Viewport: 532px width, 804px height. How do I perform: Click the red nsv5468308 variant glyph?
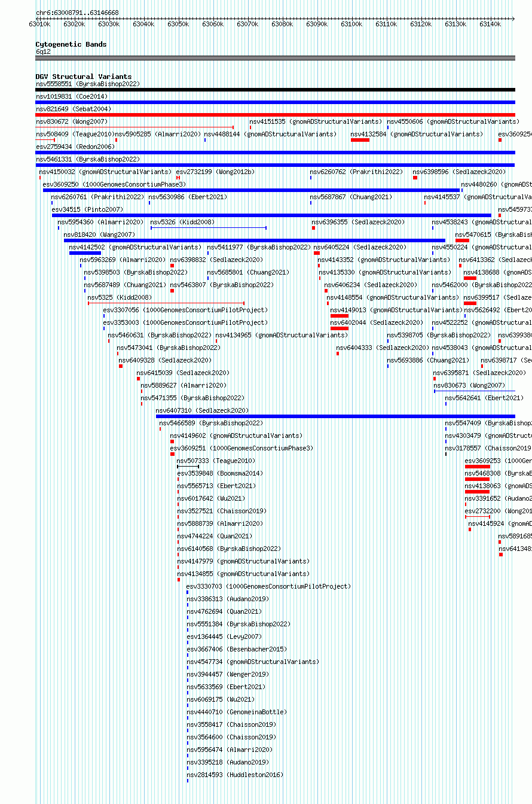point(477,479)
